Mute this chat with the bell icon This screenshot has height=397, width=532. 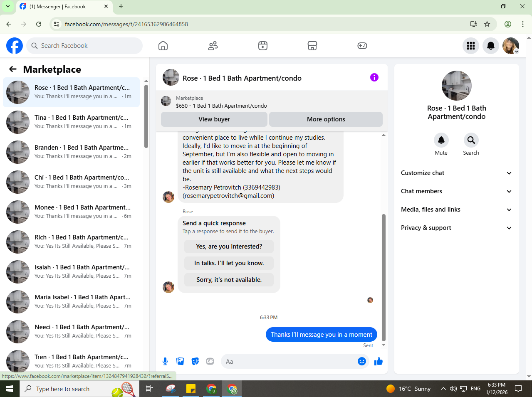tap(441, 140)
